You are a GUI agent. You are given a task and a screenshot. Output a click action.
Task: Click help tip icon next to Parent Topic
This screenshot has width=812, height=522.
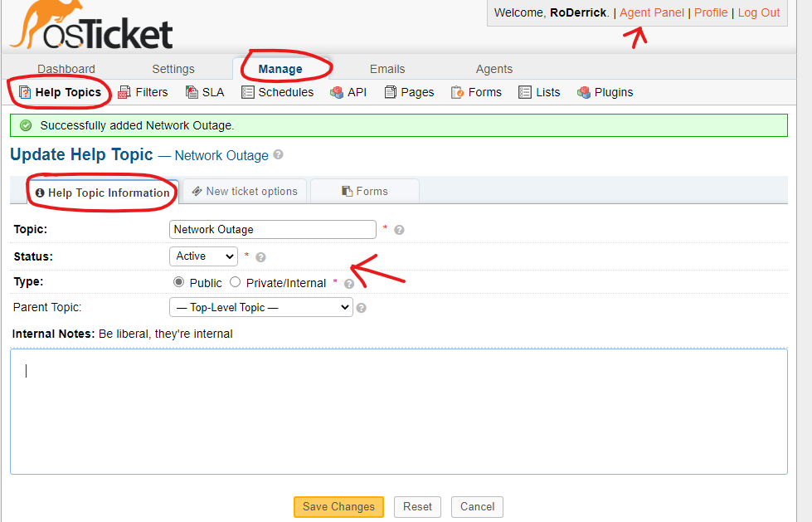point(362,308)
